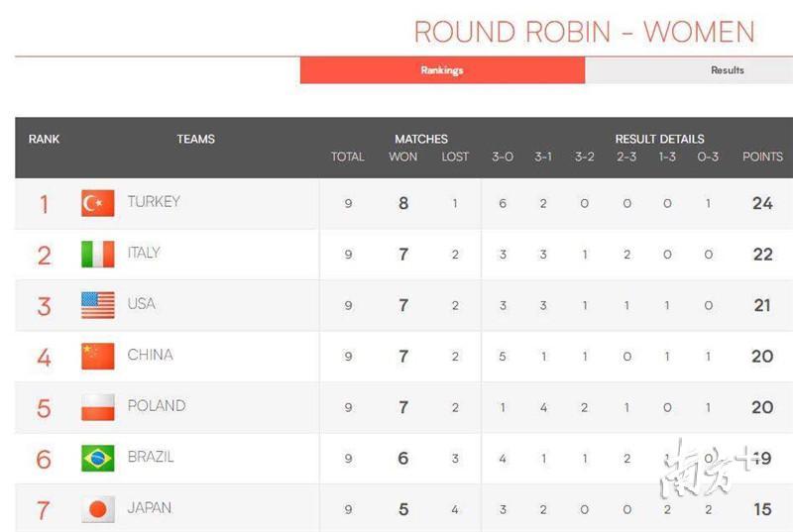Screen dimensions: 793x532
Task: Click the Turkey flag icon
Action: [97, 203]
